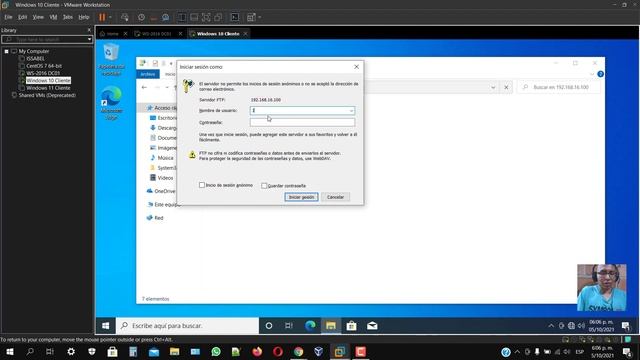This screenshot has height=360, width=640.
Task: Open the stretch guest dropdown arrow
Action: (259, 17)
